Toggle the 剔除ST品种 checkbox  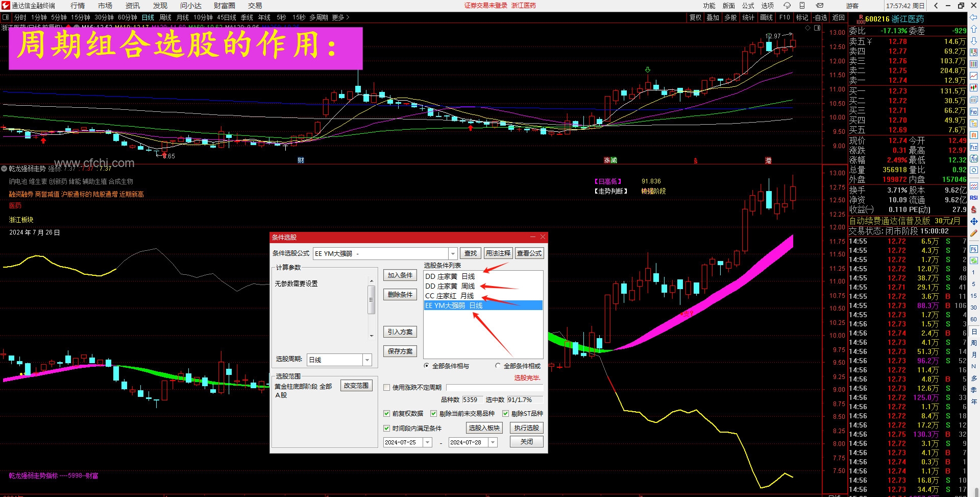click(x=506, y=414)
